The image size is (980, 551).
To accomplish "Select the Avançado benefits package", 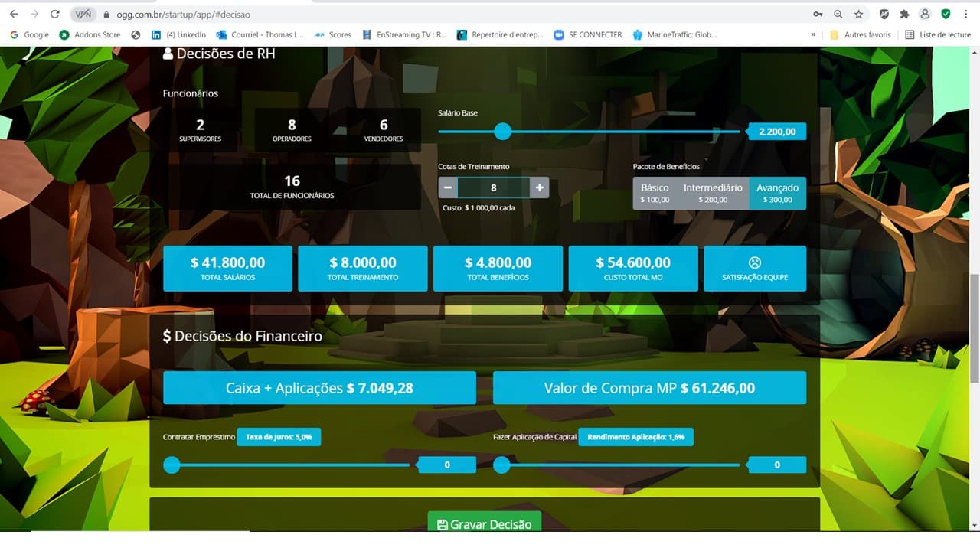I will (777, 193).
